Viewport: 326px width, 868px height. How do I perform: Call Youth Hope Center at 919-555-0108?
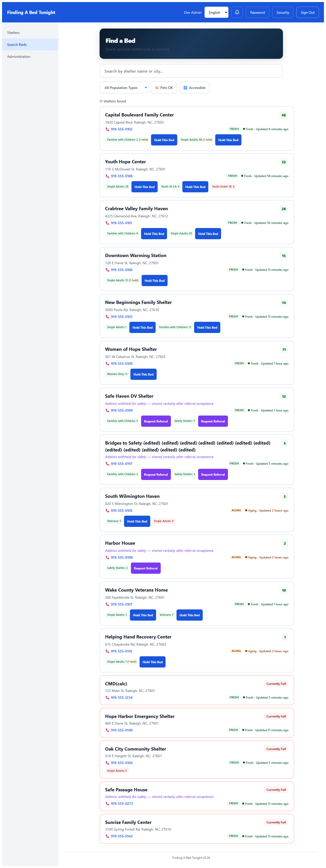[x=121, y=176]
